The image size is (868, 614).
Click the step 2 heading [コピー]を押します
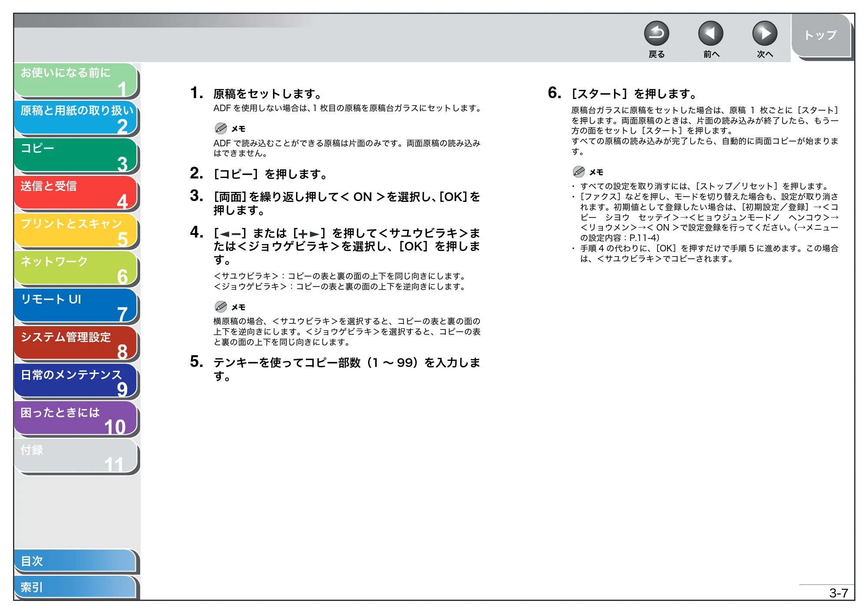pyautogui.click(x=270, y=174)
